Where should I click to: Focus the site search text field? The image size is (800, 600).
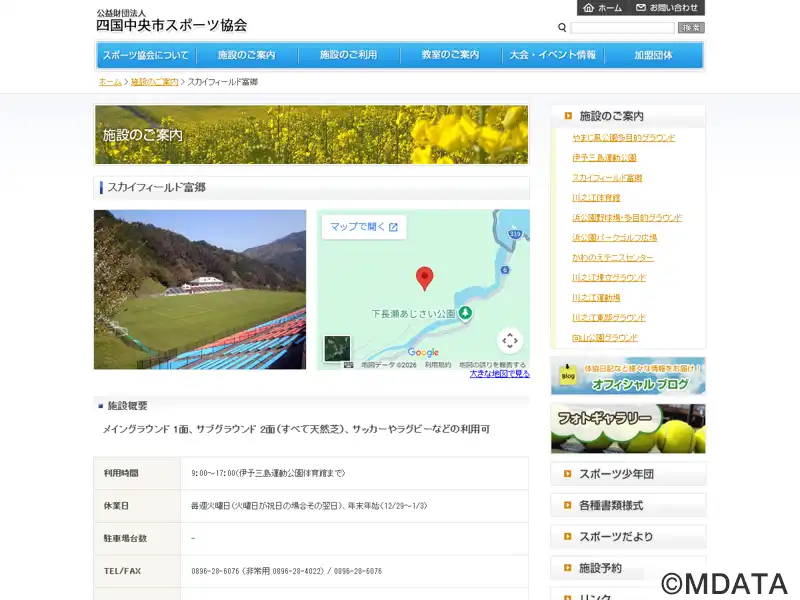click(622, 28)
